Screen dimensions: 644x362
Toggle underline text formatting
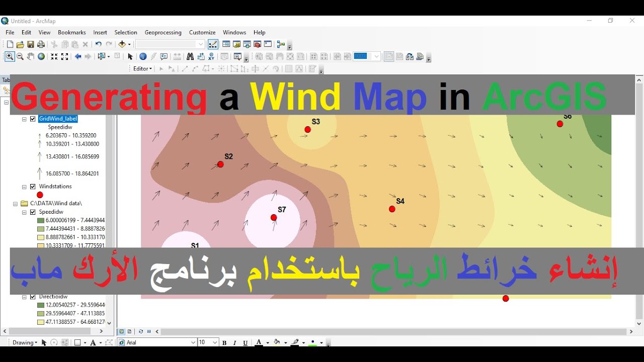point(246,343)
